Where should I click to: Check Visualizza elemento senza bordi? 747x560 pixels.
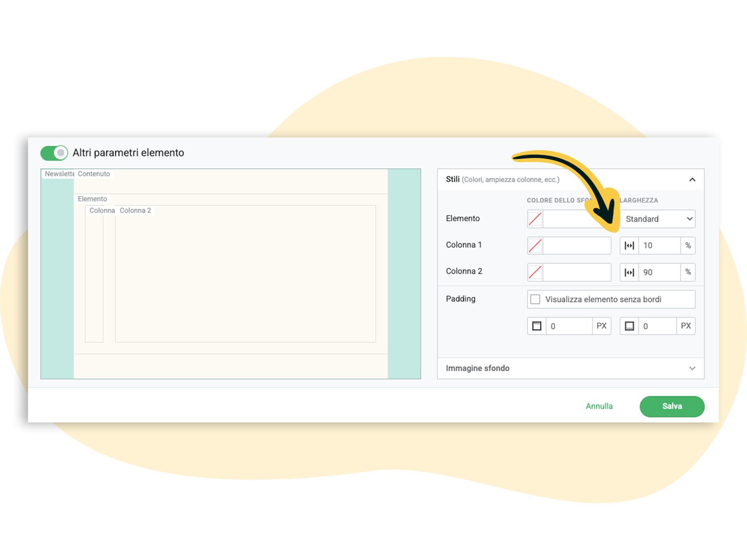click(x=535, y=299)
